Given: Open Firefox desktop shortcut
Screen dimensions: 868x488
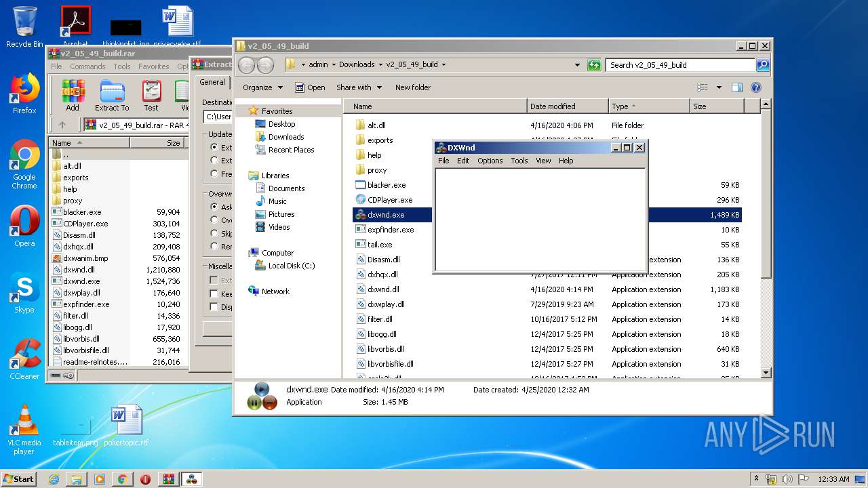Looking at the screenshot, I should tap(24, 94).
